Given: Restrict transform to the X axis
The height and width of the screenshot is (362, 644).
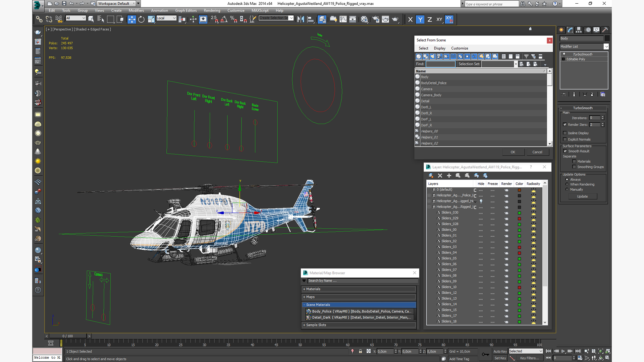Looking at the screenshot, I should (410, 19).
